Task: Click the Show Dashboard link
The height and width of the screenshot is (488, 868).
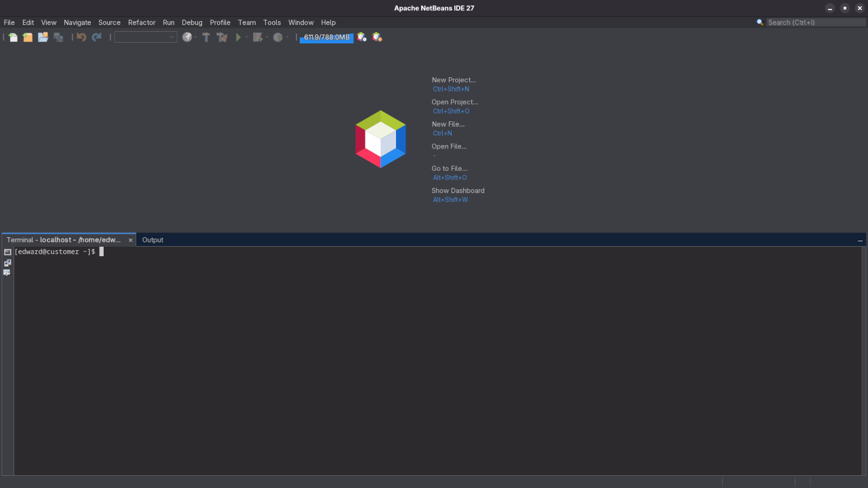Action: [x=458, y=190]
